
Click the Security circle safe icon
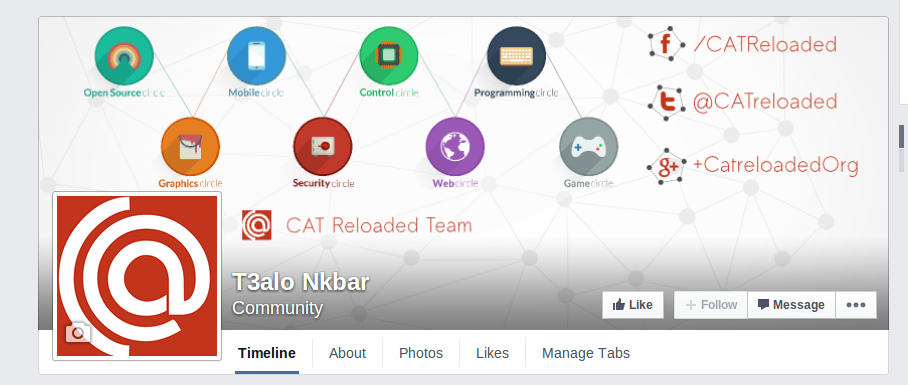pyautogui.click(x=323, y=146)
